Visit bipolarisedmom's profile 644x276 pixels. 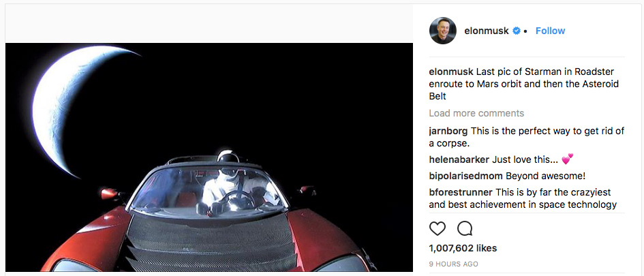click(465, 176)
